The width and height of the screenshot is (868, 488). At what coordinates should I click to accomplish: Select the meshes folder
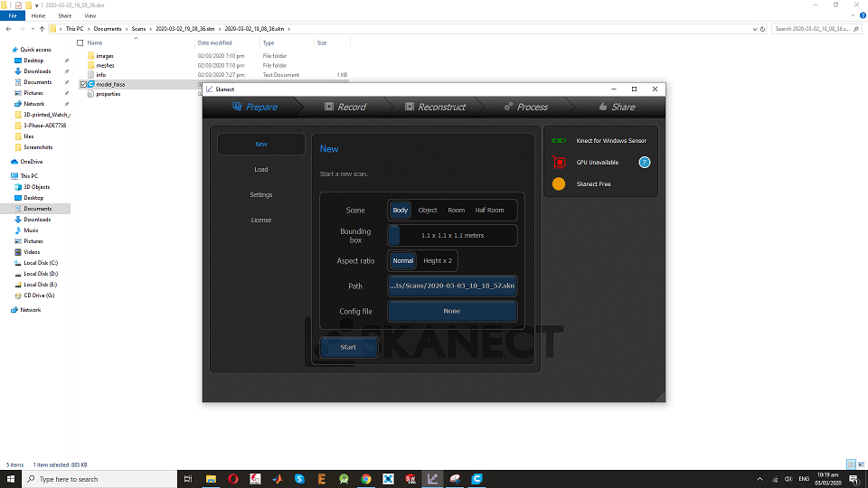tap(105, 65)
